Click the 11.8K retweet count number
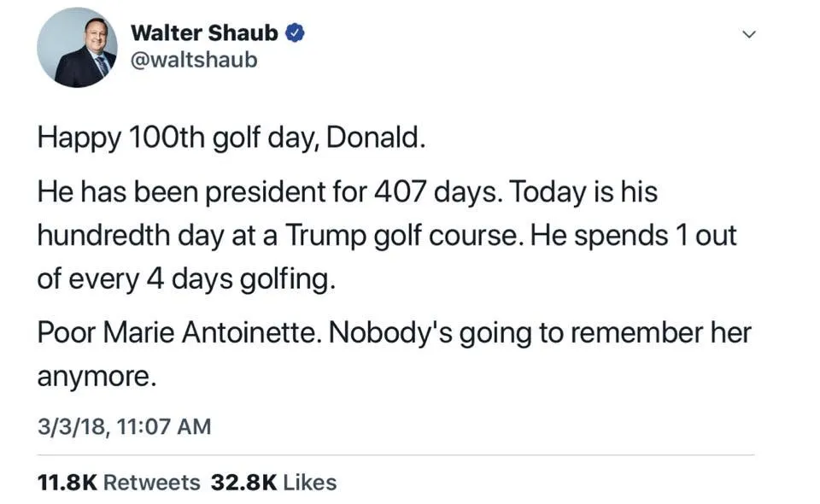The width and height of the screenshot is (820, 504). click(67, 483)
